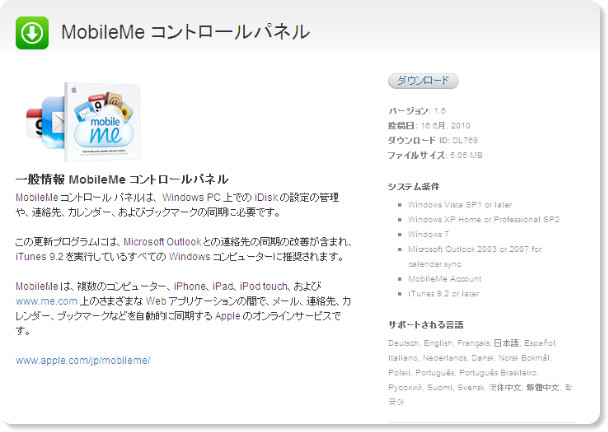Click the language line starting with Deutsch
The width and height of the screenshot is (608, 432).
click(473, 343)
